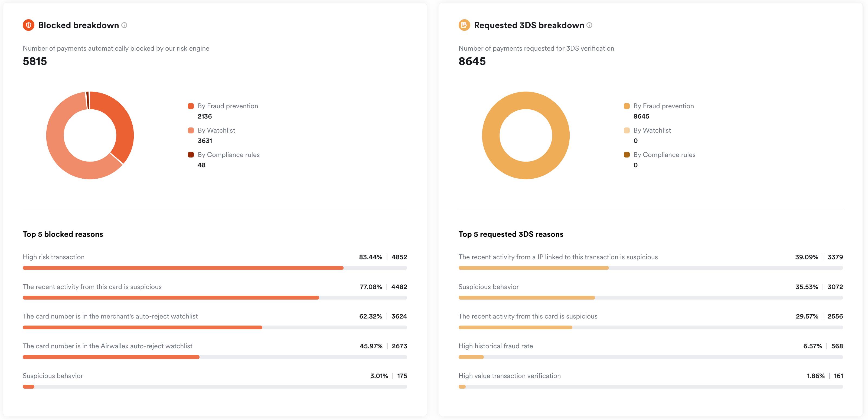Click 3DS By Watchlist legend swatch
This screenshot has height=420, width=868.
627,130
